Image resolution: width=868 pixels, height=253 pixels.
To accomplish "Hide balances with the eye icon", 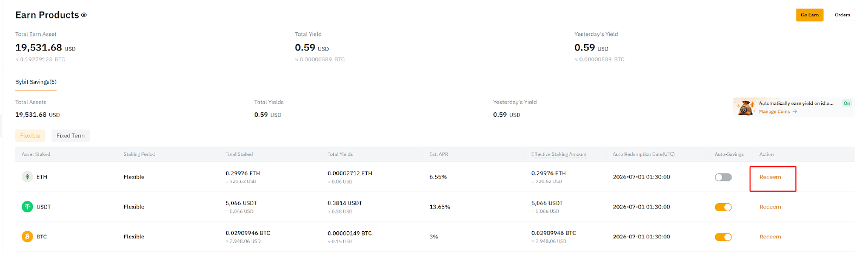I will click(x=84, y=15).
